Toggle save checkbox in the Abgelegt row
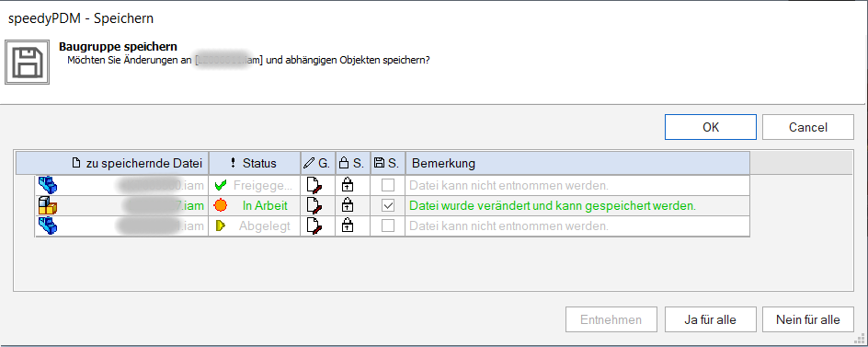This screenshot has height=347, width=868. [x=388, y=226]
